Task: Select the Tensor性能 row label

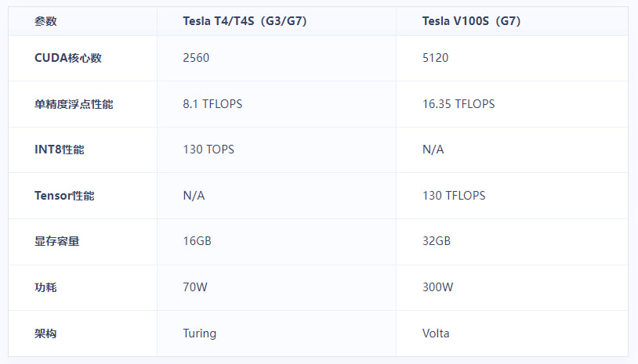Action: [x=64, y=196]
